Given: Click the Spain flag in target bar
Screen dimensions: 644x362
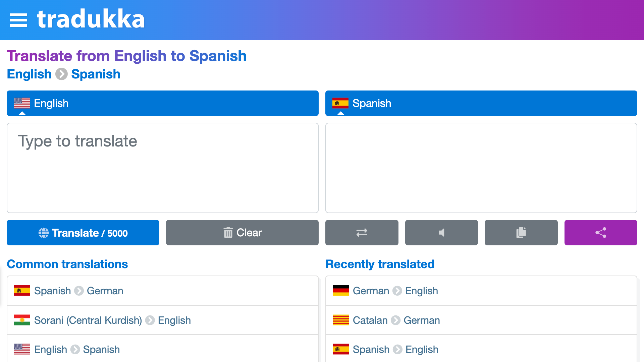Looking at the screenshot, I should (x=340, y=103).
